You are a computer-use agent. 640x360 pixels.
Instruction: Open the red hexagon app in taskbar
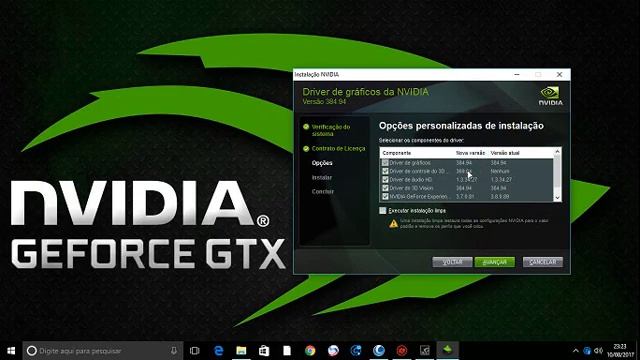point(402,351)
